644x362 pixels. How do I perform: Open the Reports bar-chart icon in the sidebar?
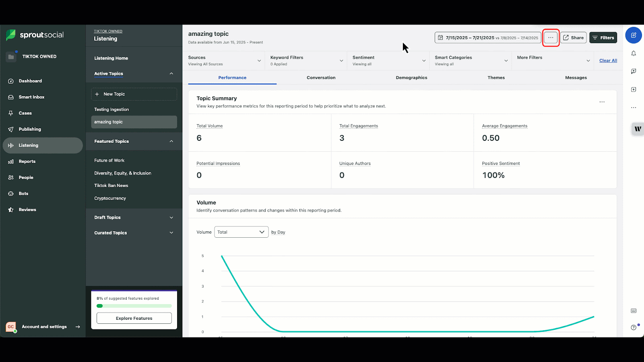coord(10,161)
